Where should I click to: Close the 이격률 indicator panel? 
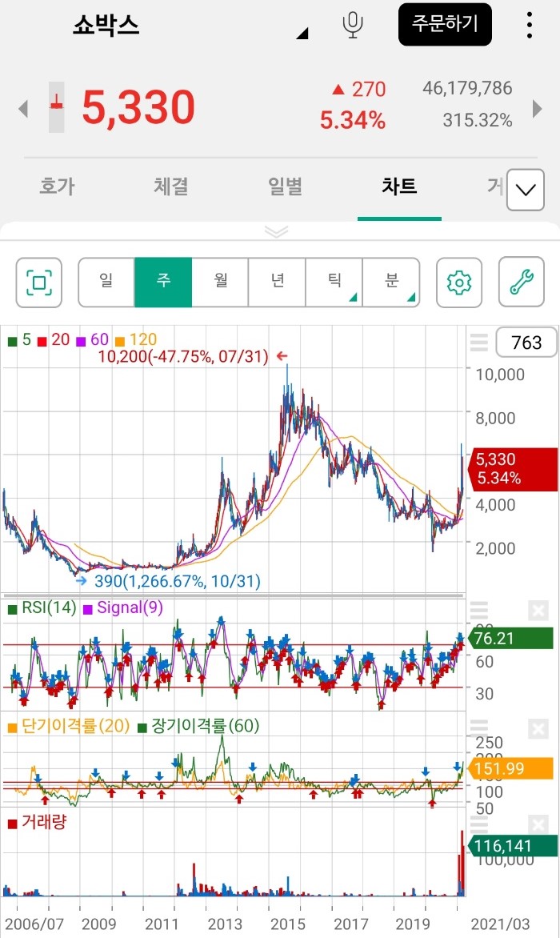click(538, 728)
